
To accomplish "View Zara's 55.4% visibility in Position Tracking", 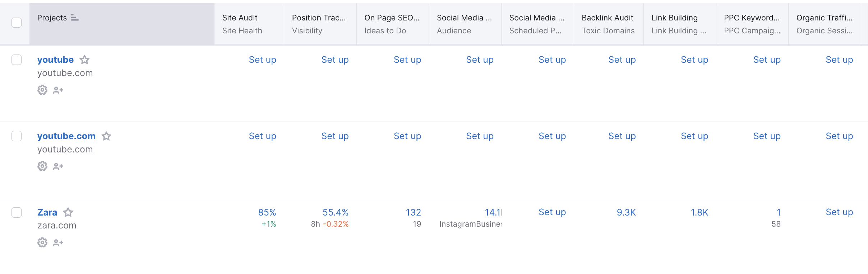I will coord(335,213).
